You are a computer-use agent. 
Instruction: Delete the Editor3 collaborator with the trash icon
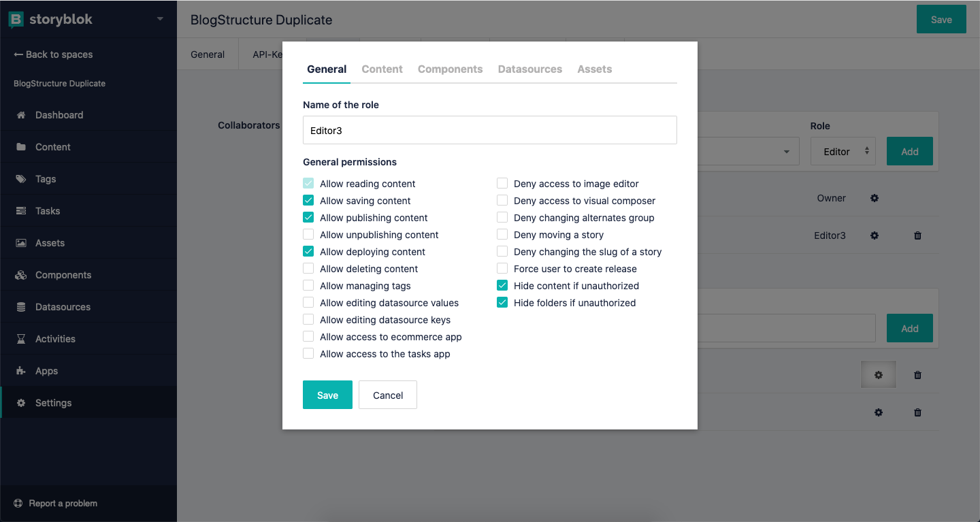point(917,235)
